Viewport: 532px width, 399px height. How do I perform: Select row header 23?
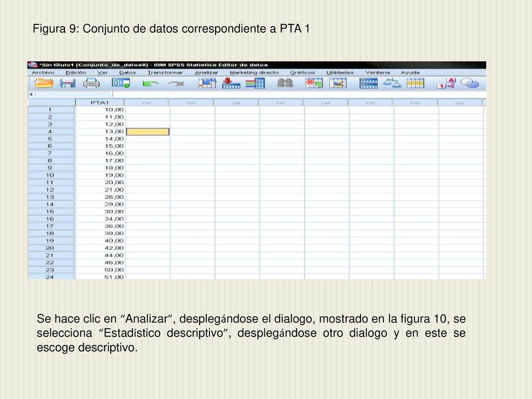pyautogui.click(x=51, y=270)
